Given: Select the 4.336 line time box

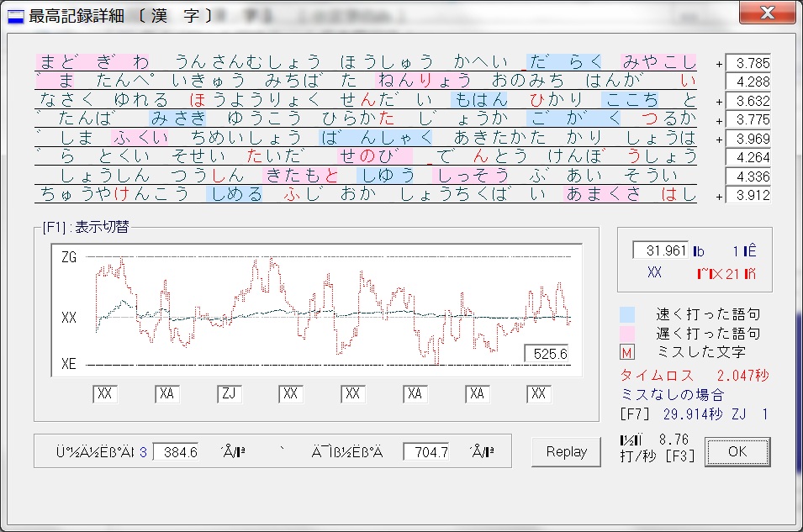Looking at the screenshot, I should (x=748, y=176).
